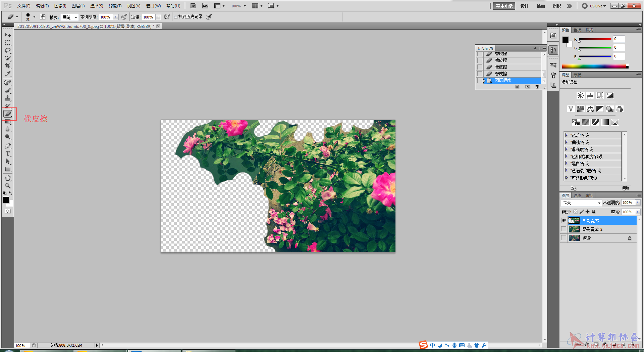Select the Brush tool
644x352 pixels.
coord(8,90)
